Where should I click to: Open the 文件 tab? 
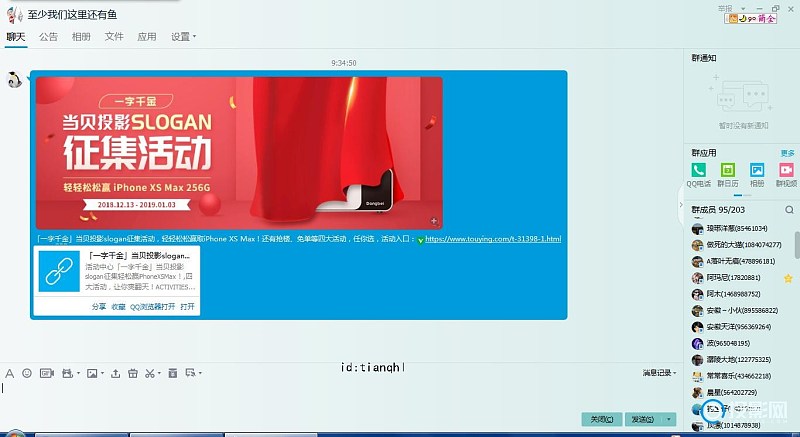click(114, 37)
